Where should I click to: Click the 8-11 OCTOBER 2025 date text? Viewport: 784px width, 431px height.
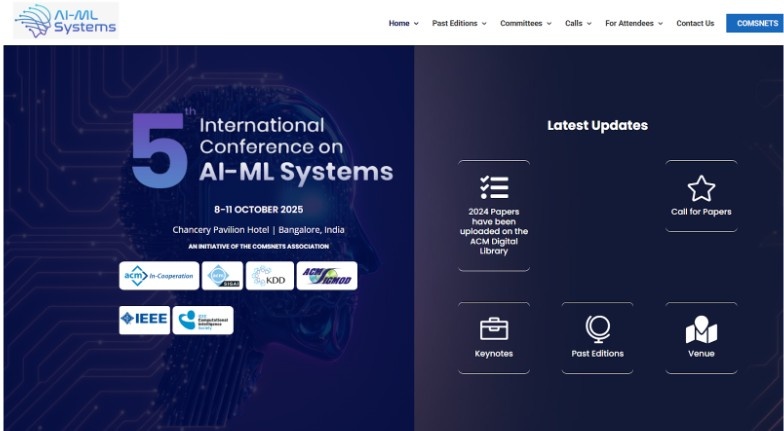click(258, 210)
